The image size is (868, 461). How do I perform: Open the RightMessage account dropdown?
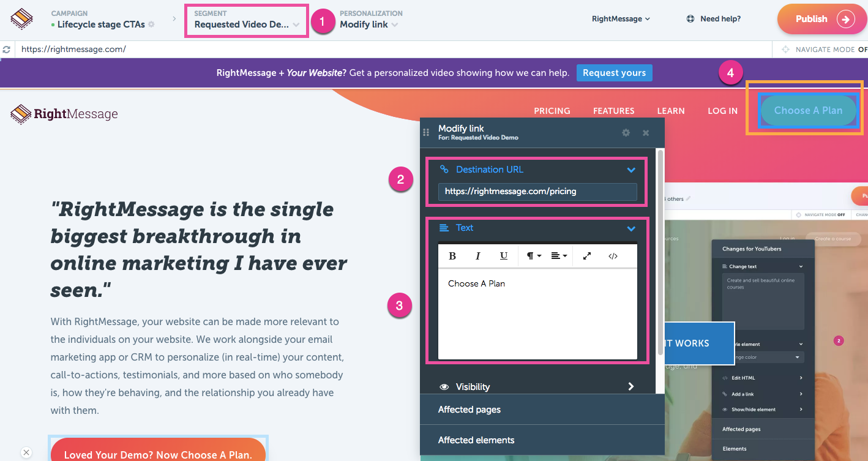pos(621,19)
